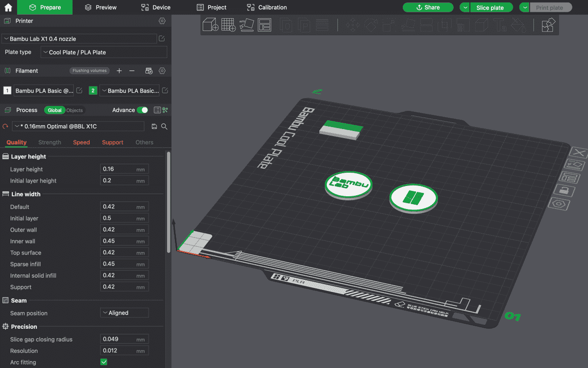Open filament flushing sync icon near Filament header
Image resolution: width=588 pixels, height=368 pixels.
148,71
